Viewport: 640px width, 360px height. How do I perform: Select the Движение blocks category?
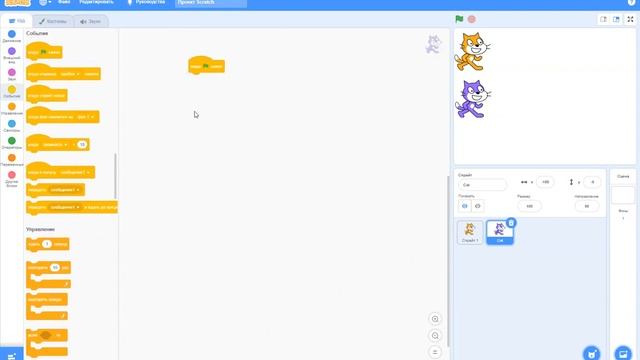point(12,36)
